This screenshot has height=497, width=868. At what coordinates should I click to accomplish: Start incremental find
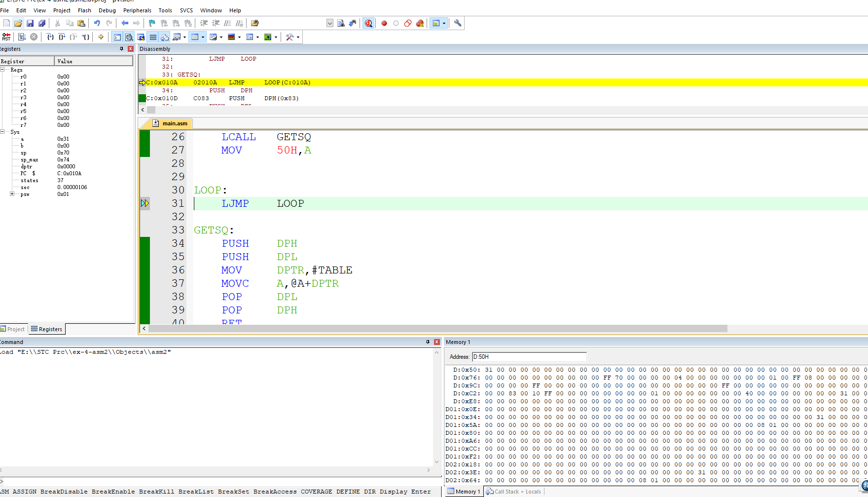click(x=353, y=23)
